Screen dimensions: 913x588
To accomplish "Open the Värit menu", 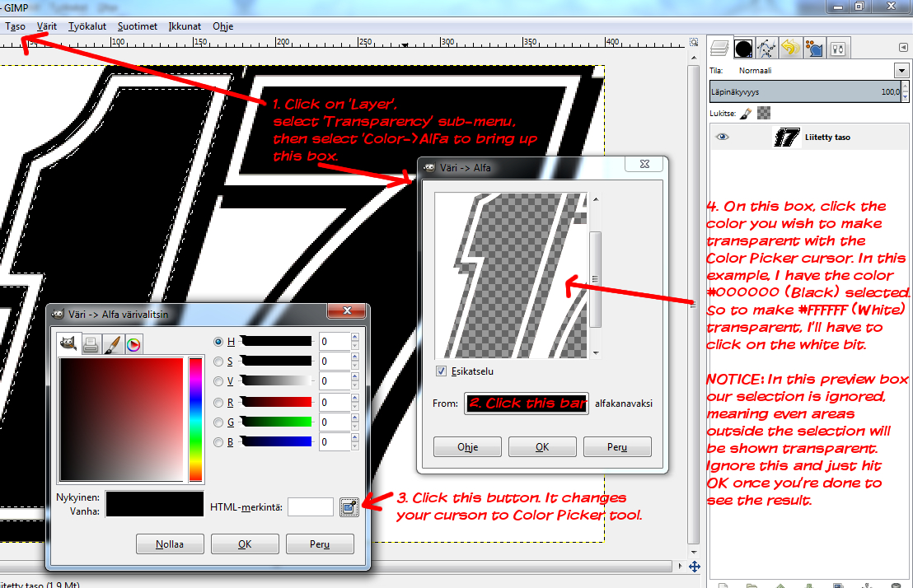I will (47, 26).
